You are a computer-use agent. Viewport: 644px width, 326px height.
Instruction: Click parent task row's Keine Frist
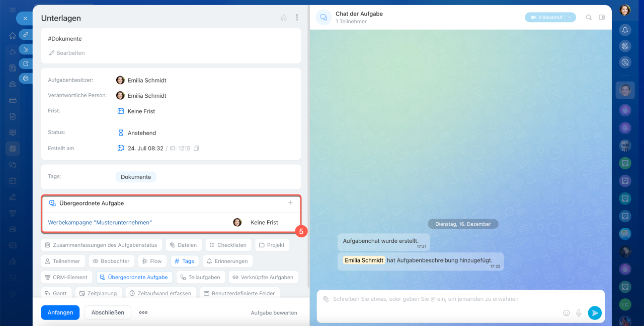tap(264, 222)
